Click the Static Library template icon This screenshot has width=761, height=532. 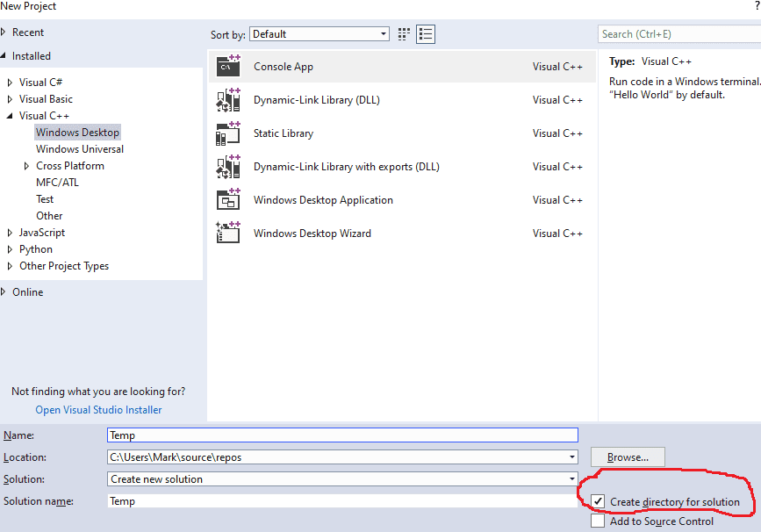point(228,133)
